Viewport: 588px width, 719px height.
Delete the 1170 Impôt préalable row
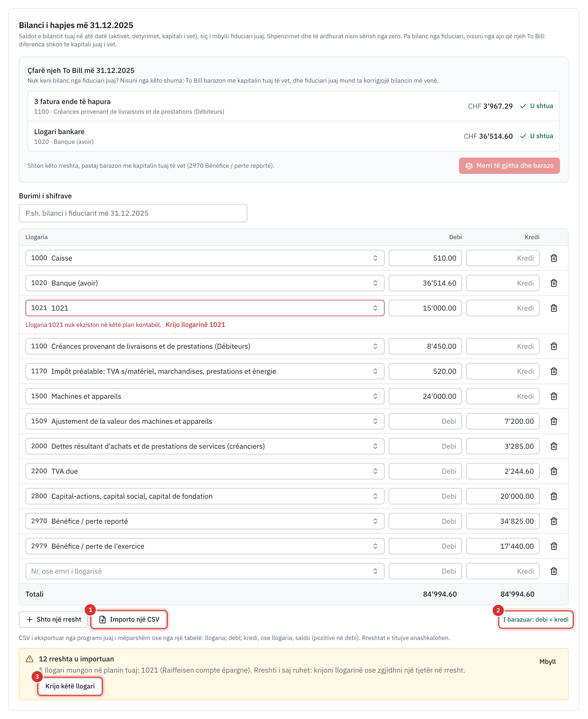554,371
